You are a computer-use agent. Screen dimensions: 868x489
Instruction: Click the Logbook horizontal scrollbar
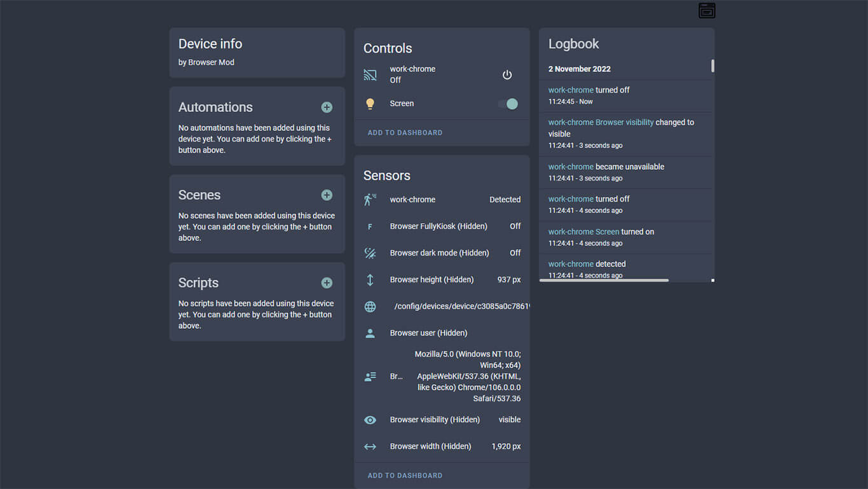pos(604,280)
